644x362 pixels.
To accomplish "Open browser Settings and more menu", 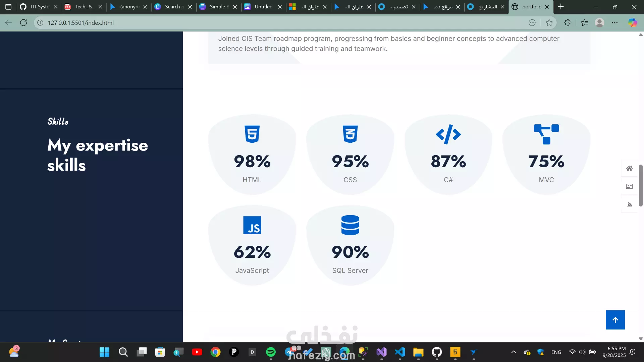I will tap(614, 22).
